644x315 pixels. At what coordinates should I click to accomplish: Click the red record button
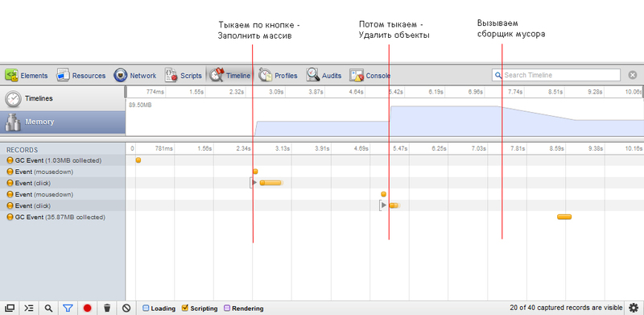pyautogui.click(x=87, y=308)
